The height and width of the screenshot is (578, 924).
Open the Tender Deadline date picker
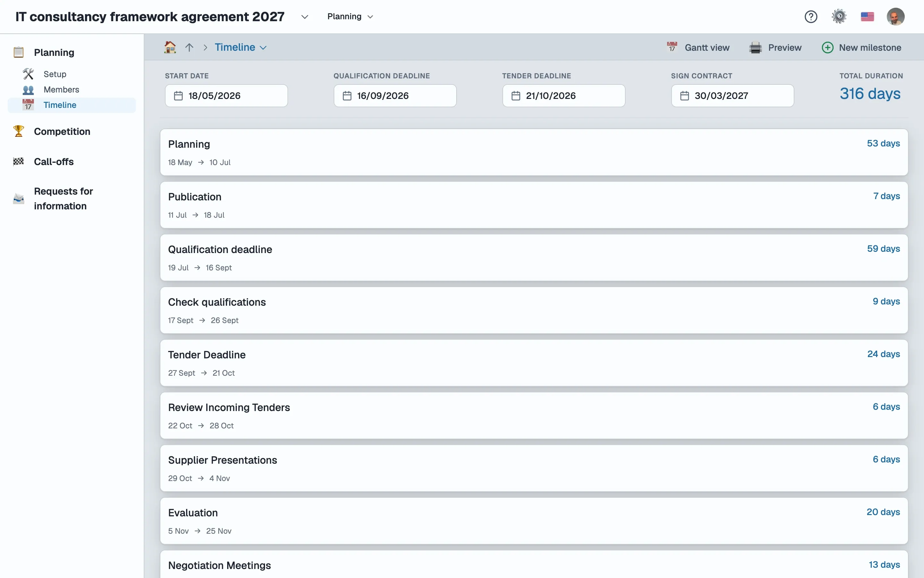click(564, 96)
